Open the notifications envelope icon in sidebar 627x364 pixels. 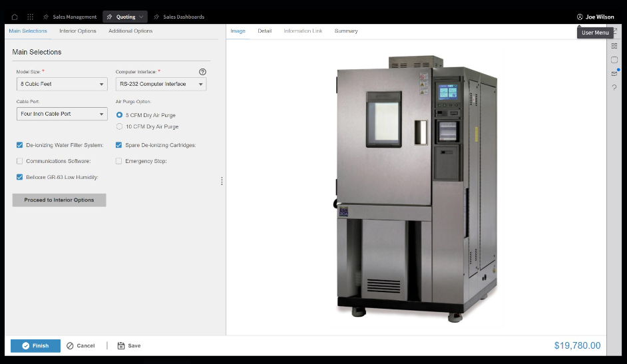(x=614, y=73)
